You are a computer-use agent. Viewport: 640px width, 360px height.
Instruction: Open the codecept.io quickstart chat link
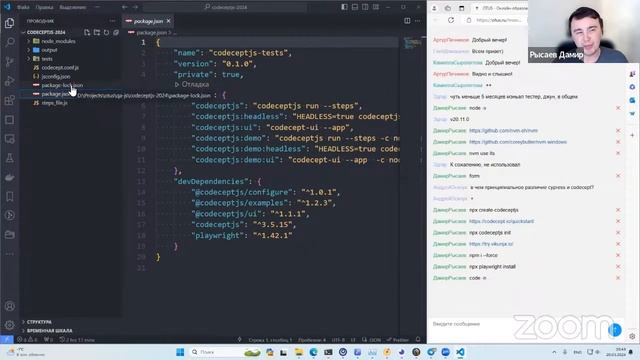501,221
